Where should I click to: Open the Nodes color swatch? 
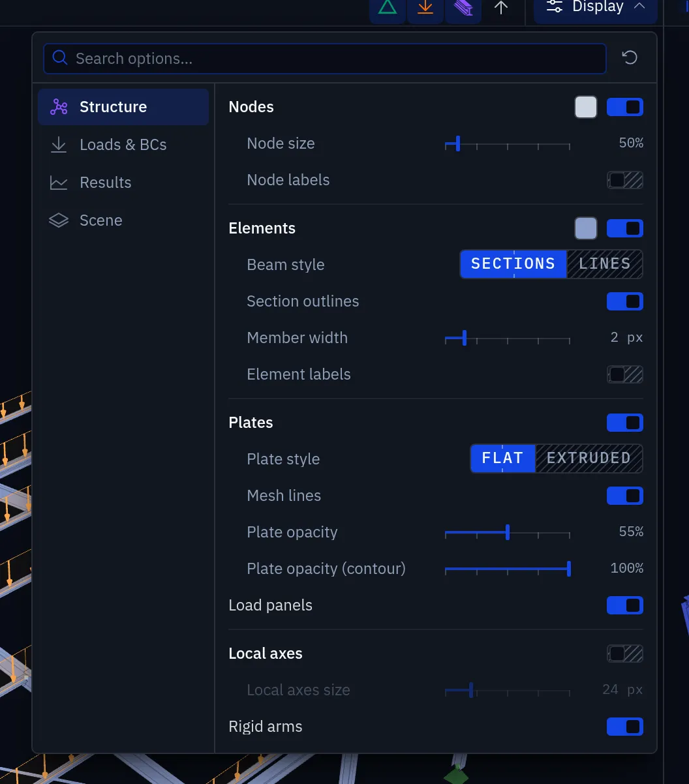(586, 107)
